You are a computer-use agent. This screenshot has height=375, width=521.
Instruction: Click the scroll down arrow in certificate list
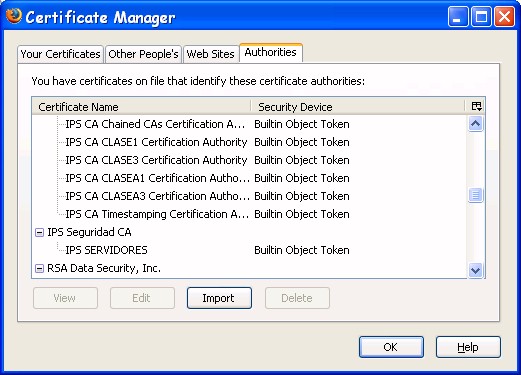point(475,270)
